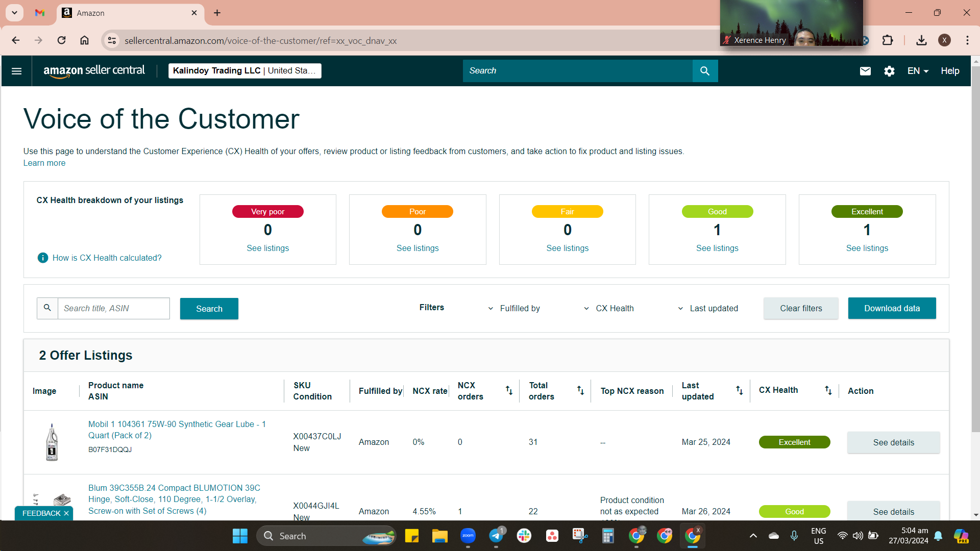Open the Chrome three-dot menu
Screen dimensions: 980x551
(x=967, y=40)
